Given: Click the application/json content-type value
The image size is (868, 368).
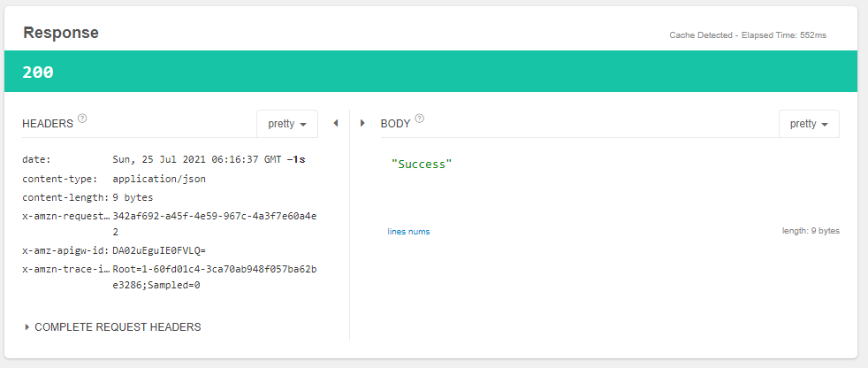Looking at the screenshot, I should click(165, 179).
